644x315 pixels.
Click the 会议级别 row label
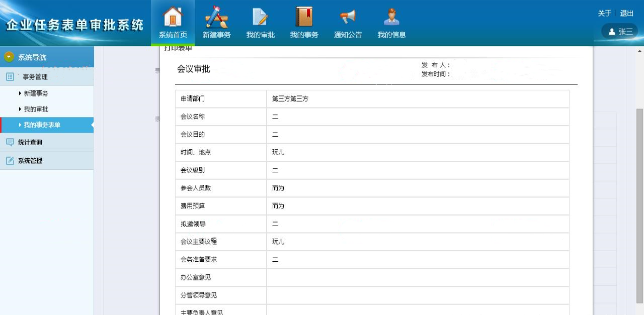193,170
